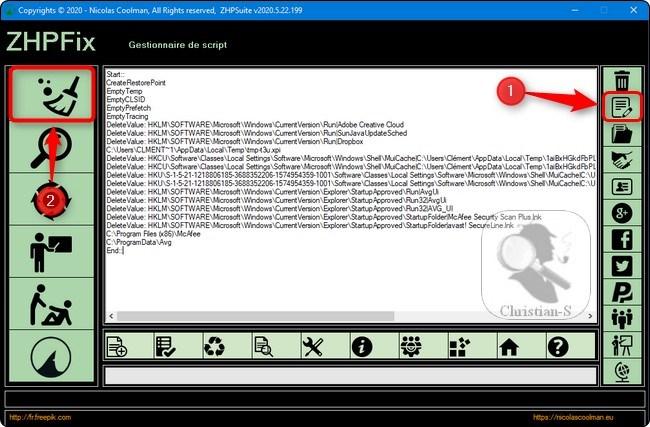Open the https://nicolascoolman.eu link

[573, 417]
